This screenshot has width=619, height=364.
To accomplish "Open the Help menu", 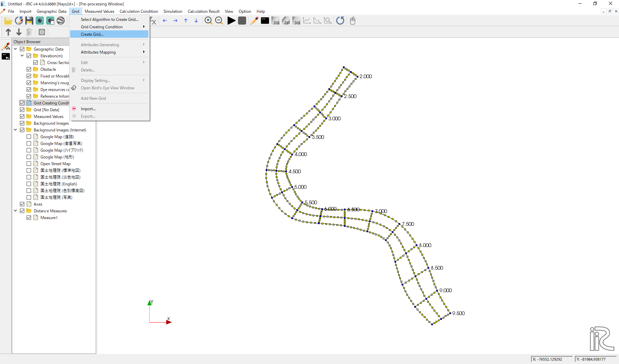I will pos(261,11).
